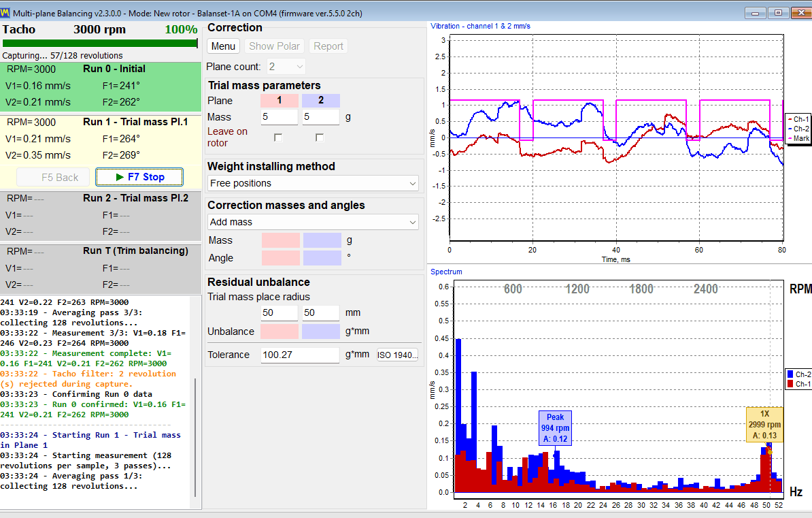The height and width of the screenshot is (518, 812).
Task: Select the Plane 1 header cell
Action: point(279,100)
